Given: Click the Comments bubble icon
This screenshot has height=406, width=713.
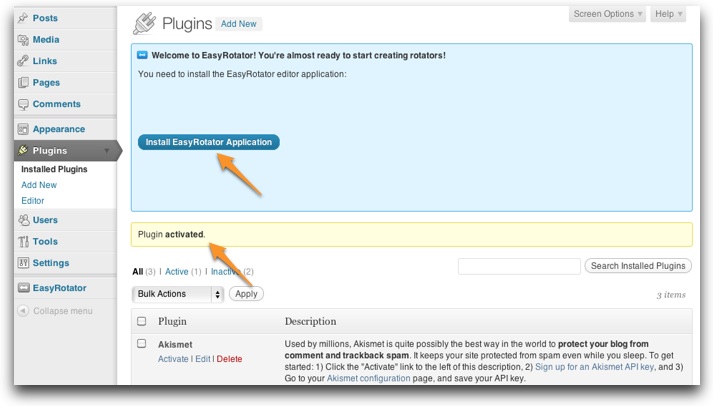Looking at the screenshot, I should (x=23, y=104).
